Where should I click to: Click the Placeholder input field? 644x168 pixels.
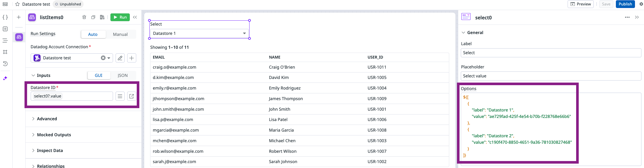pos(551,76)
